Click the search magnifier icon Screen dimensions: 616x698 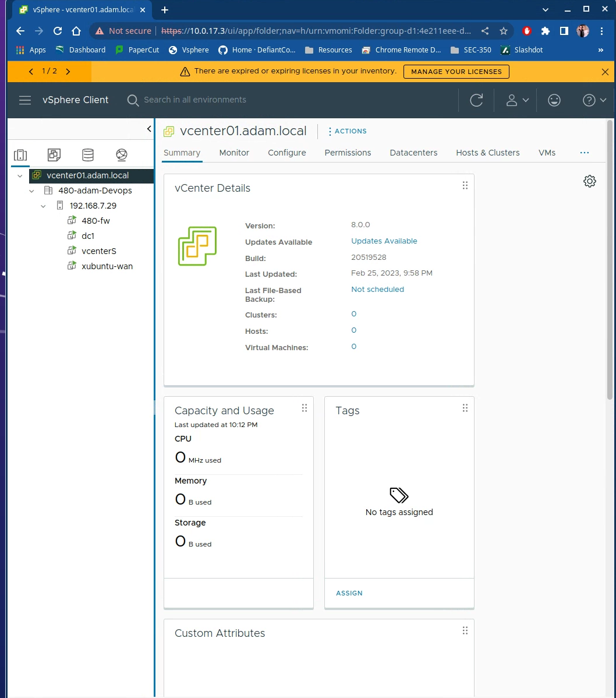[x=133, y=100]
